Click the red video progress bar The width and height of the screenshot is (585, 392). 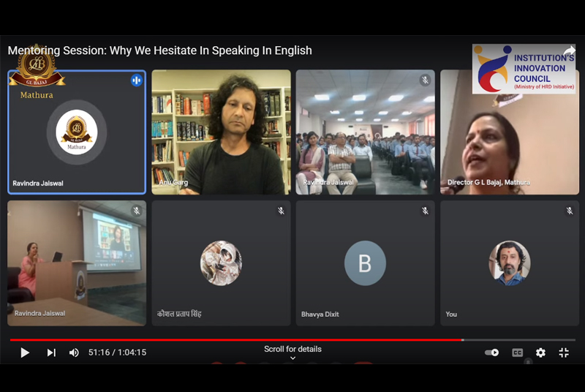[x=236, y=340]
